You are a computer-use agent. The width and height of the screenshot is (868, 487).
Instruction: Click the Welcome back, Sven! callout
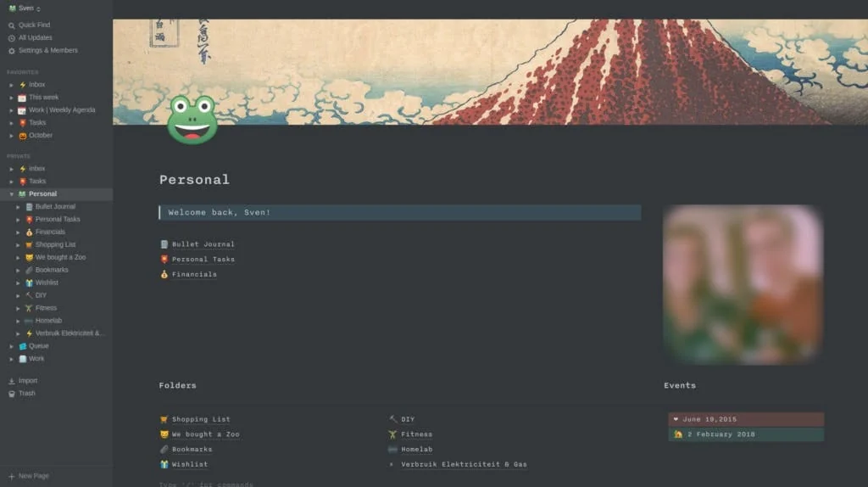[x=400, y=213]
